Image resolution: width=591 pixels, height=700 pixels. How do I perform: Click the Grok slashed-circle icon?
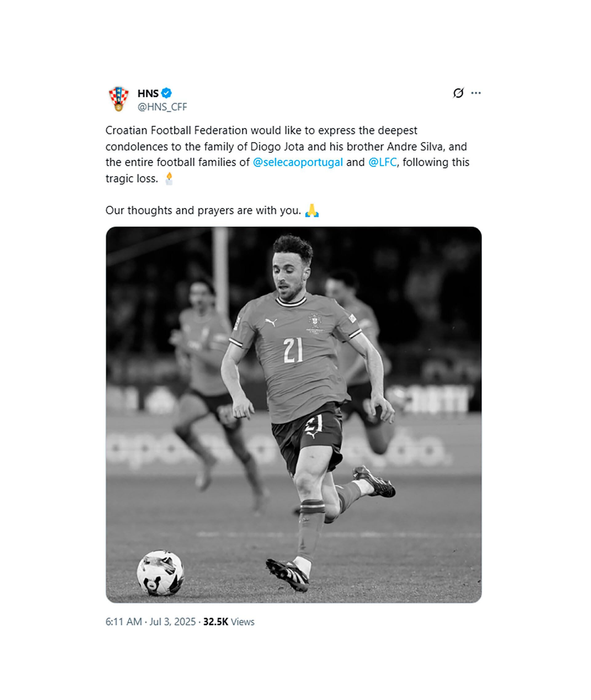(x=458, y=93)
